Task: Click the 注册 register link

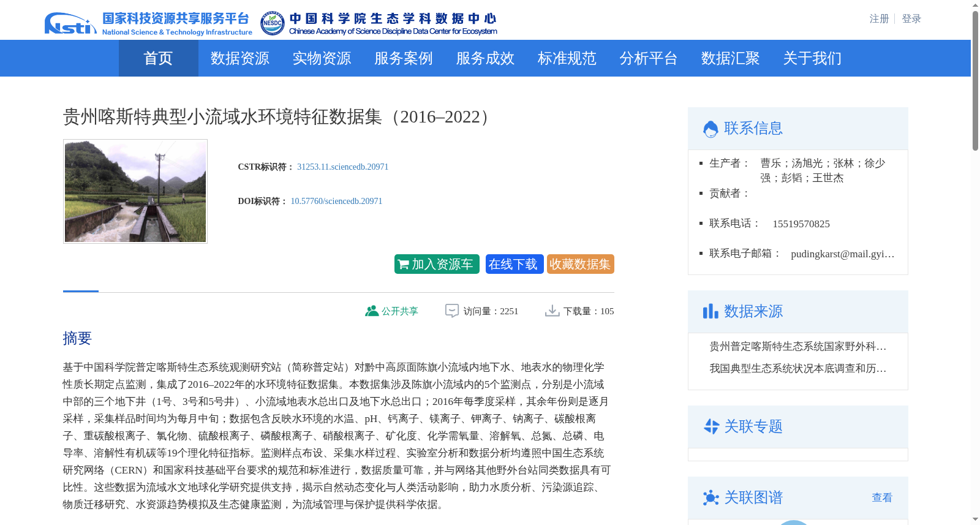Action: click(x=879, y=19)
